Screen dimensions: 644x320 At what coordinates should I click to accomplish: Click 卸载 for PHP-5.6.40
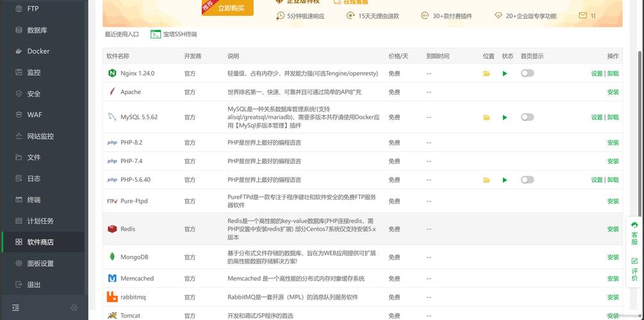(x=613, y=180)
